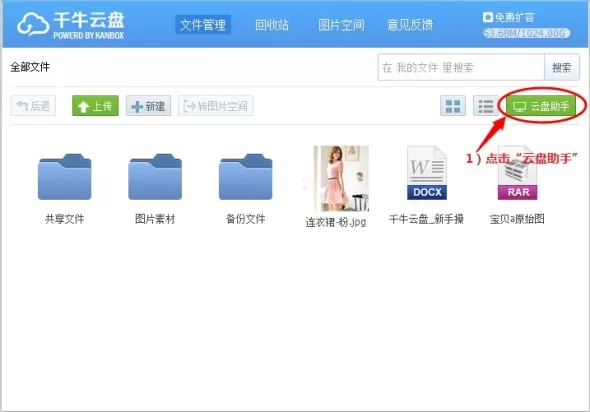Open the 文件管理 tab
This screenshot has width=590, height=412.
pos(203,25)
